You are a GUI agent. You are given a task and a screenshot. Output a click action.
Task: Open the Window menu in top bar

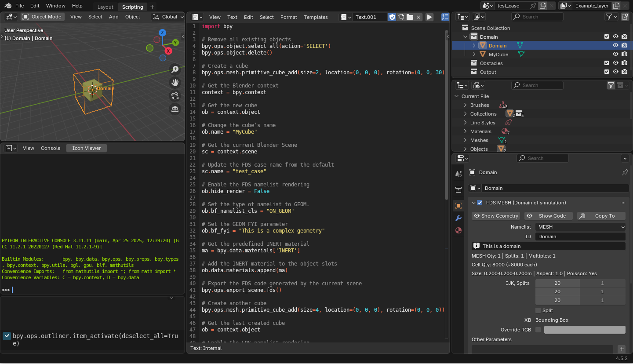tap(56, 6)
